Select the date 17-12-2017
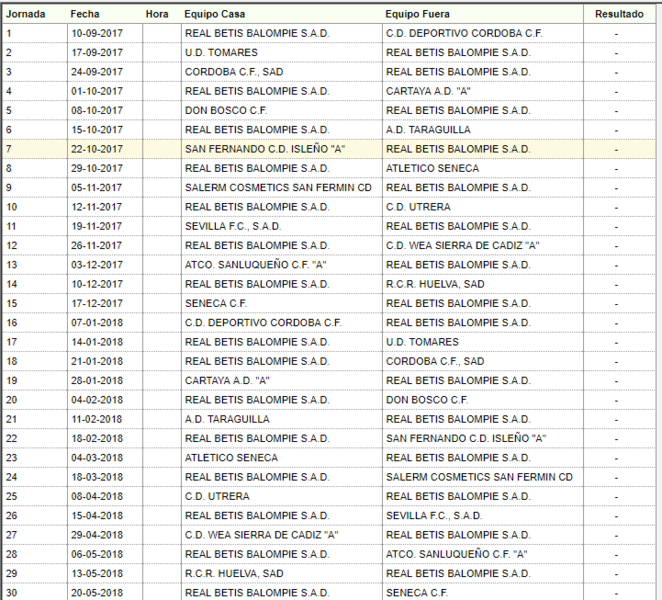This screenshot has width=662, height=600. click(97, 303)
